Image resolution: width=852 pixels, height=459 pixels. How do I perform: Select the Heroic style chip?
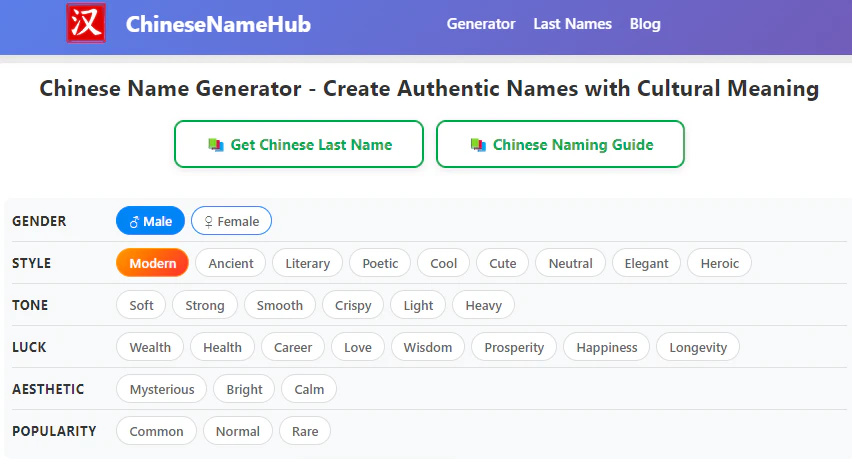pos(719,263)
